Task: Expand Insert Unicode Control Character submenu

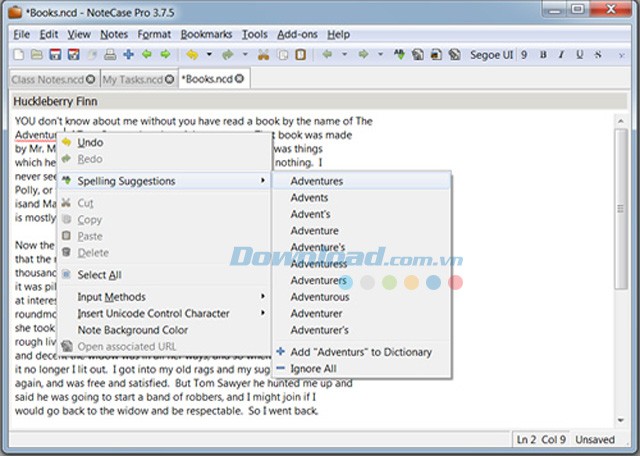Action: coord(163,314)
